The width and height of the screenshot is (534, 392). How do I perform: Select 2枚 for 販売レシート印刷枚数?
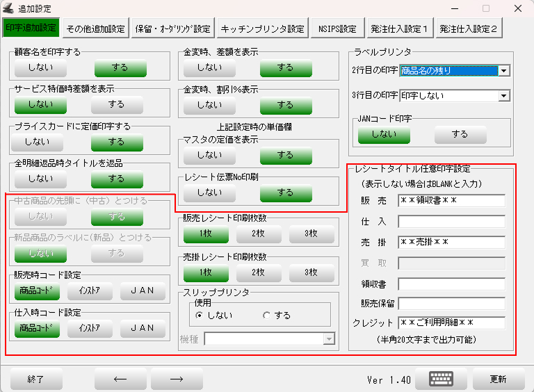tap(259, 234)
